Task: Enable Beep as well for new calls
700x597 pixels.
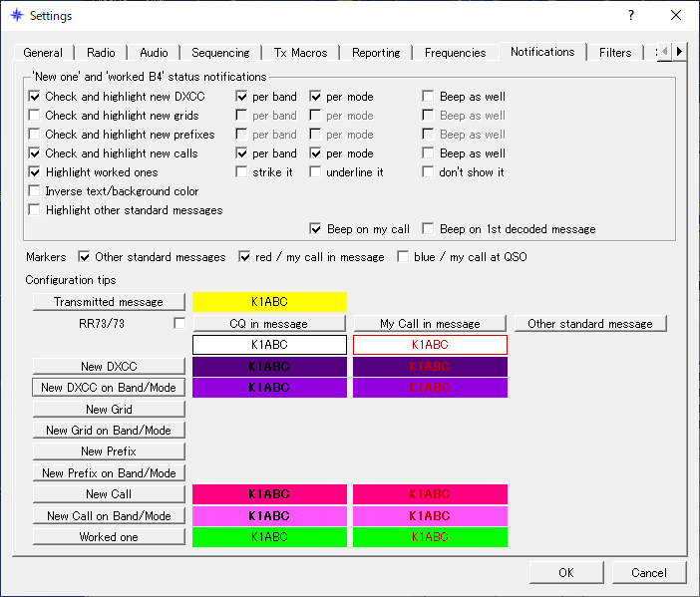Action: coord(428,153)
